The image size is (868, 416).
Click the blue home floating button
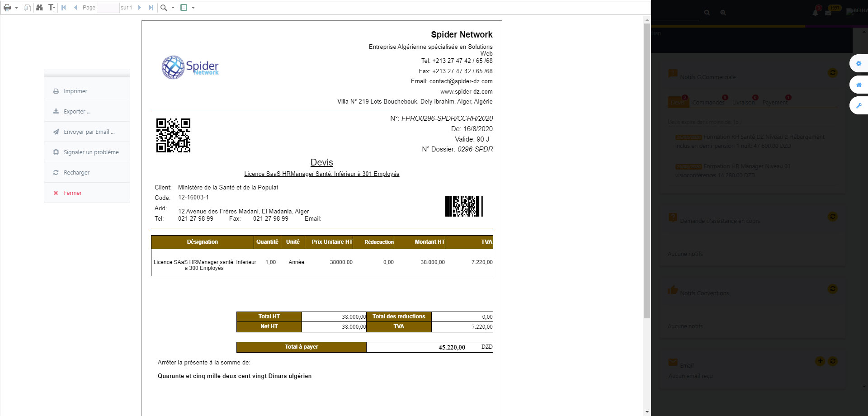coord(859,85)
